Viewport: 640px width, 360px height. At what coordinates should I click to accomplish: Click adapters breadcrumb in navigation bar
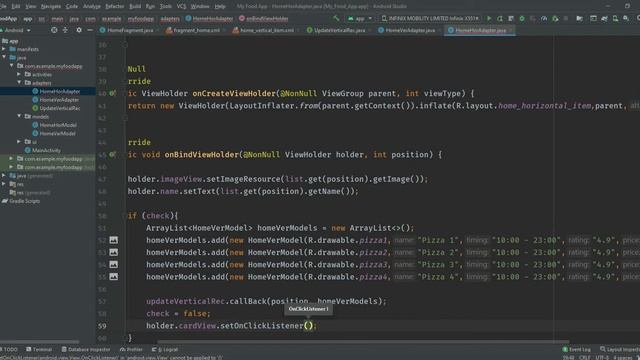click(x=170, y=19)
